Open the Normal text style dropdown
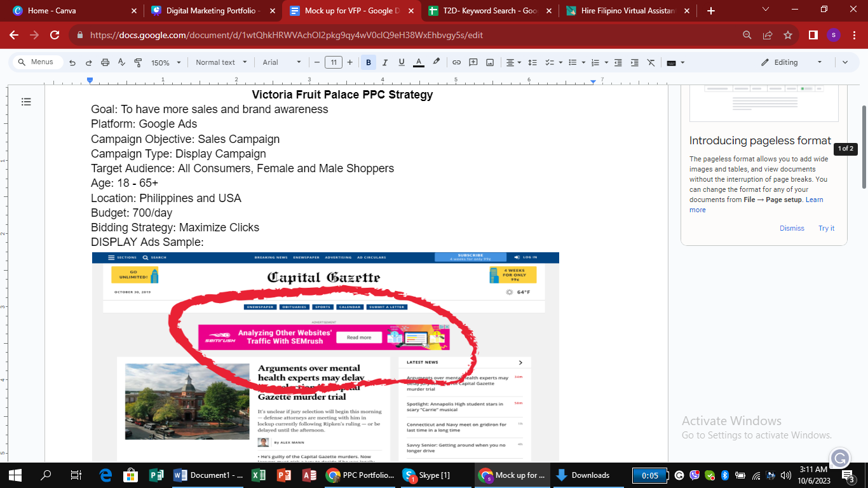The height and width of the screenshot is (488, 868). 220,62
